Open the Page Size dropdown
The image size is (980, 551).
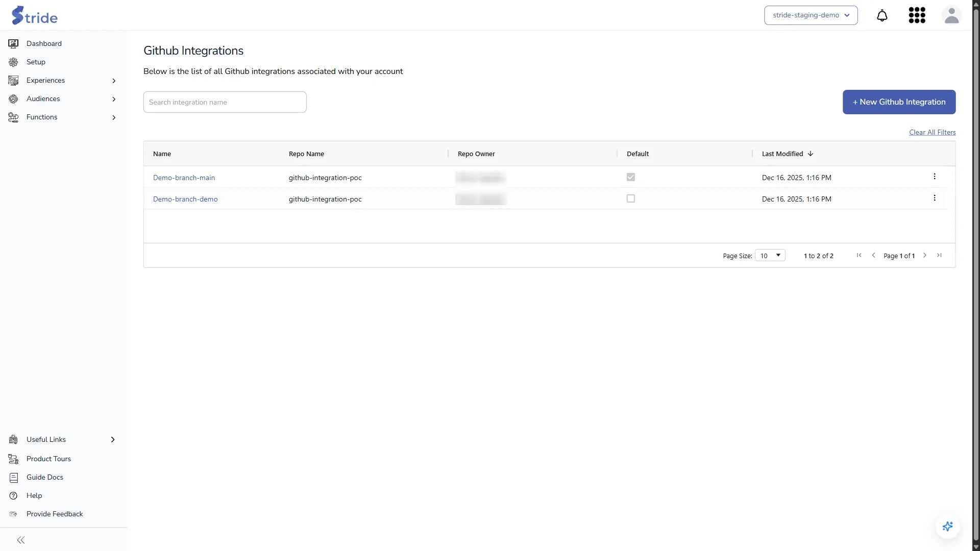point(770,256)
